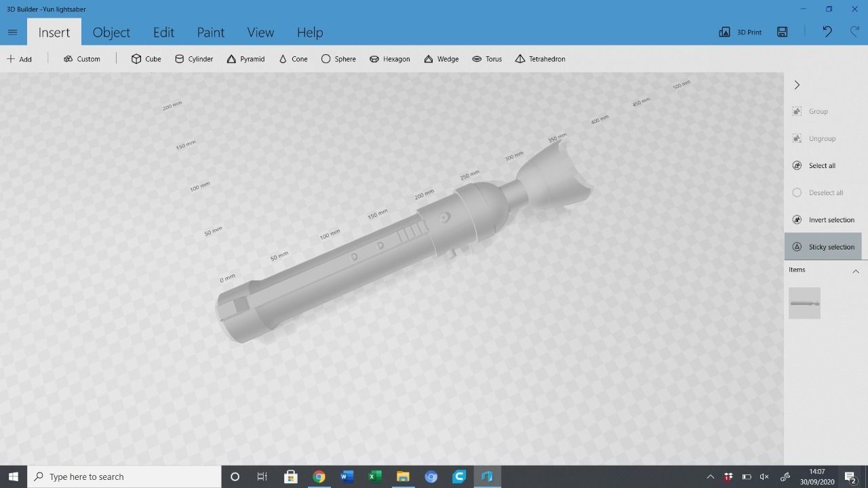Click Add to insert a model

tap(19, 59)
